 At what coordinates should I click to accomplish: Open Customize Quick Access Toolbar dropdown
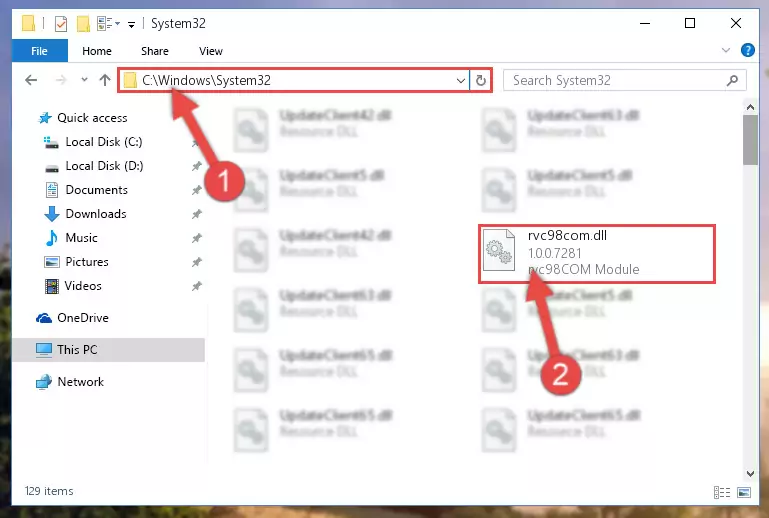pyautogui.click(x=131, y=25)
